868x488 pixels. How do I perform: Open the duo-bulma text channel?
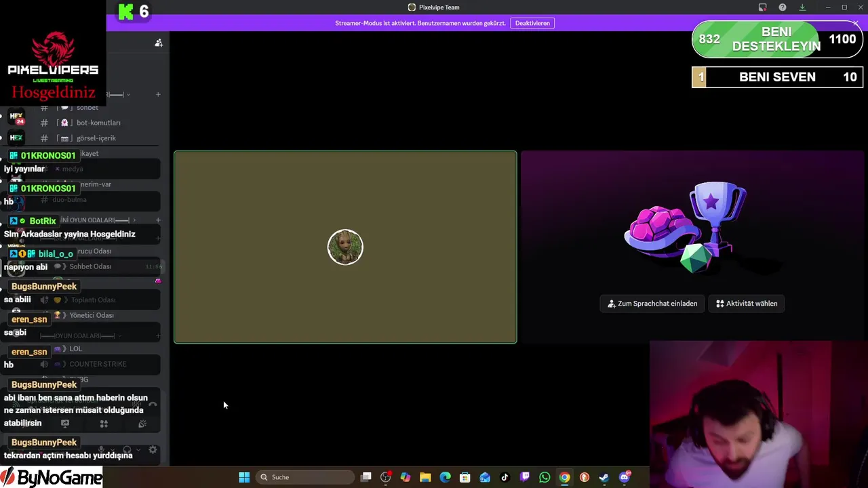point(69,200)
